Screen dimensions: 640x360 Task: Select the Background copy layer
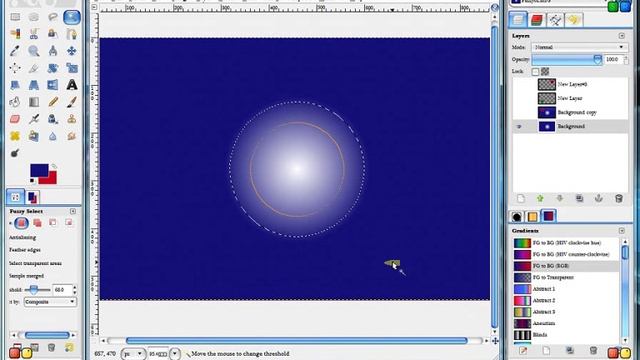(x=570, y=112)
